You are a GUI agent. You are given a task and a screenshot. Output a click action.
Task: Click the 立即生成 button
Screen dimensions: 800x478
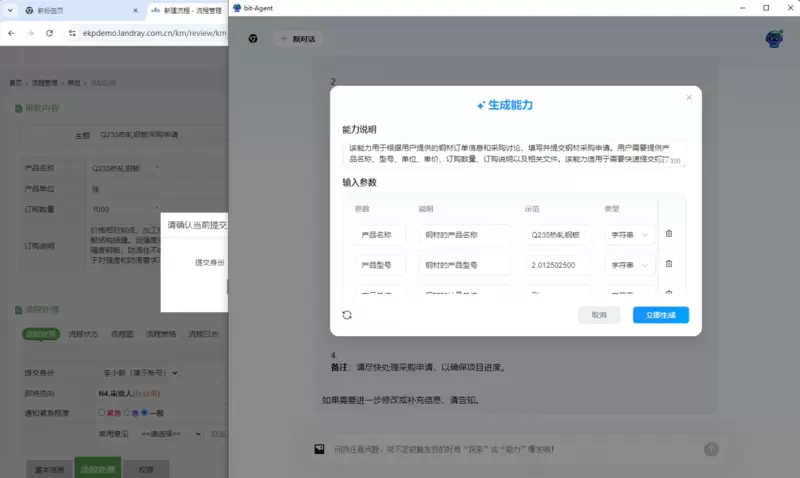(660, 315)
